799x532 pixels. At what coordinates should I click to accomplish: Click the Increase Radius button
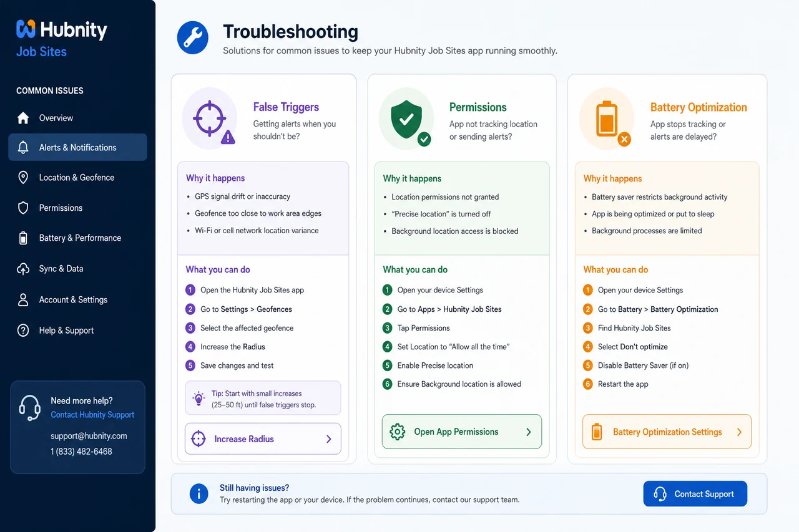click(x=263, y=439)
